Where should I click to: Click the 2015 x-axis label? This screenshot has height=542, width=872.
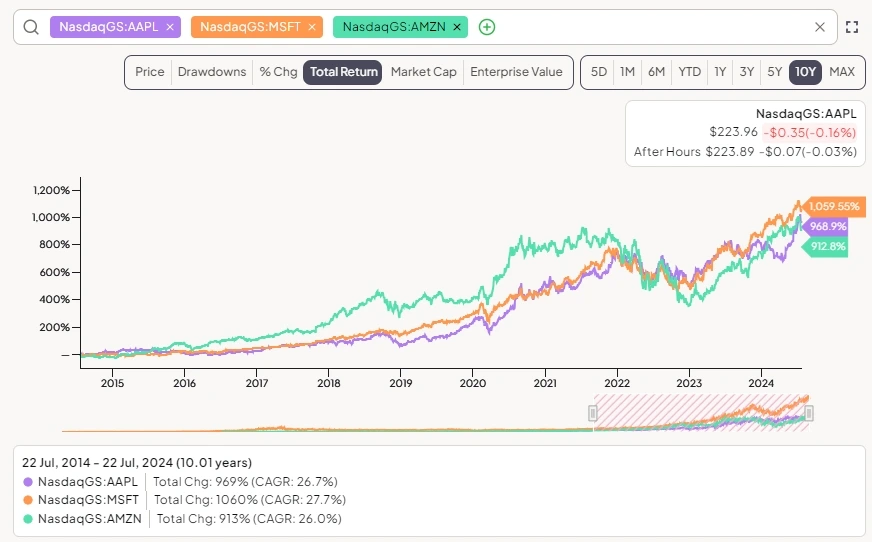coord(112,383)
